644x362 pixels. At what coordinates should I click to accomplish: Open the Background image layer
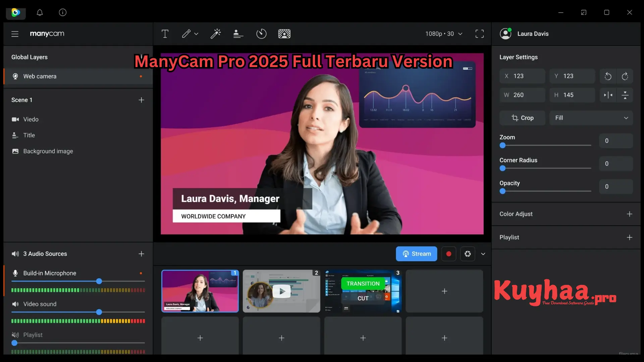[48, 152]
